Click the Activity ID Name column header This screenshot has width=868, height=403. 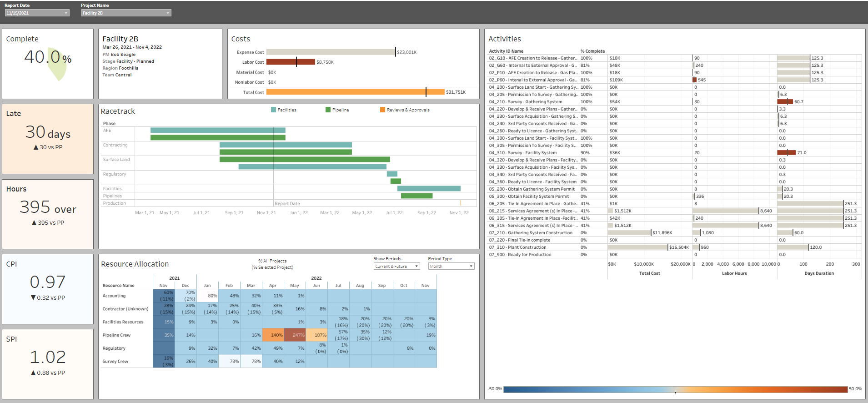coord(506,51)
